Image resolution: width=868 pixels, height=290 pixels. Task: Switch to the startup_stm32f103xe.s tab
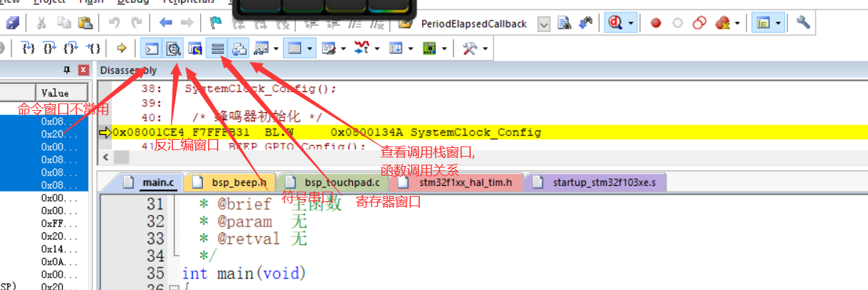[596, 182]
